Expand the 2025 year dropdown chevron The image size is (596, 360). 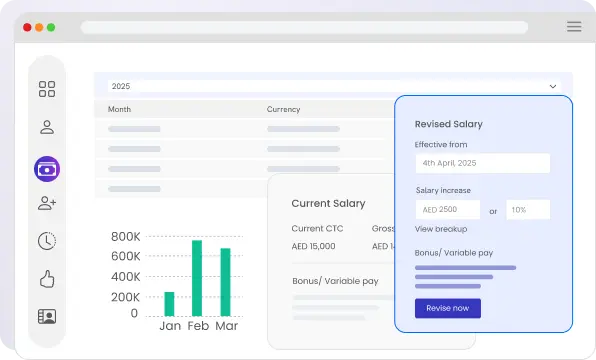click(x=553, y=86)
